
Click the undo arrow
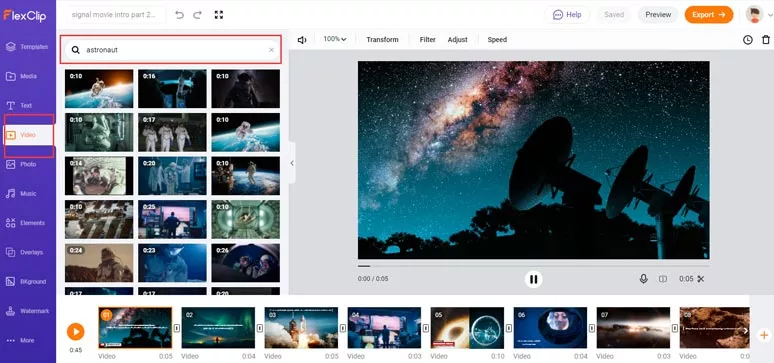179,15
